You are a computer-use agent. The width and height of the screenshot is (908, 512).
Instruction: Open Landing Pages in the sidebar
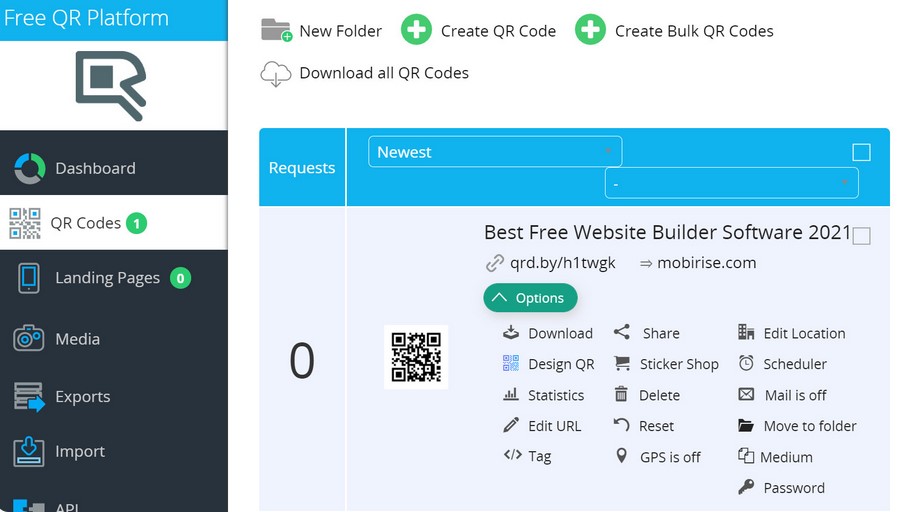pyautogui.click(x=107, y=278)
